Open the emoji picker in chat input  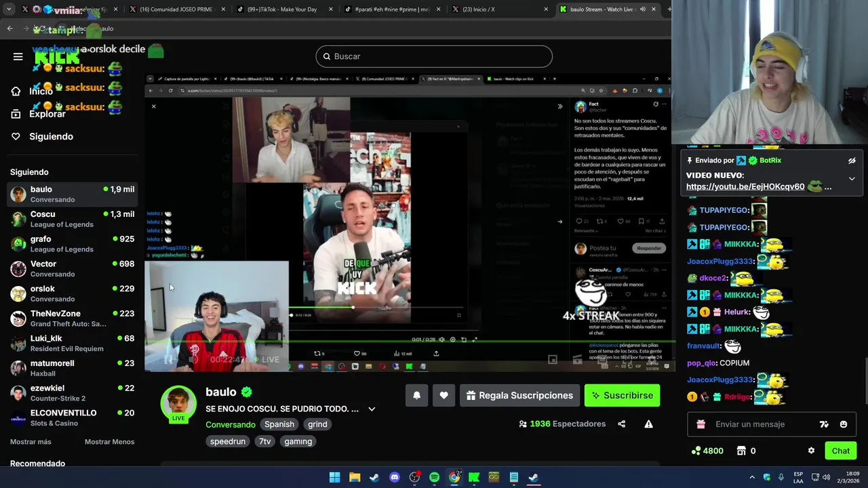(844, 424)
